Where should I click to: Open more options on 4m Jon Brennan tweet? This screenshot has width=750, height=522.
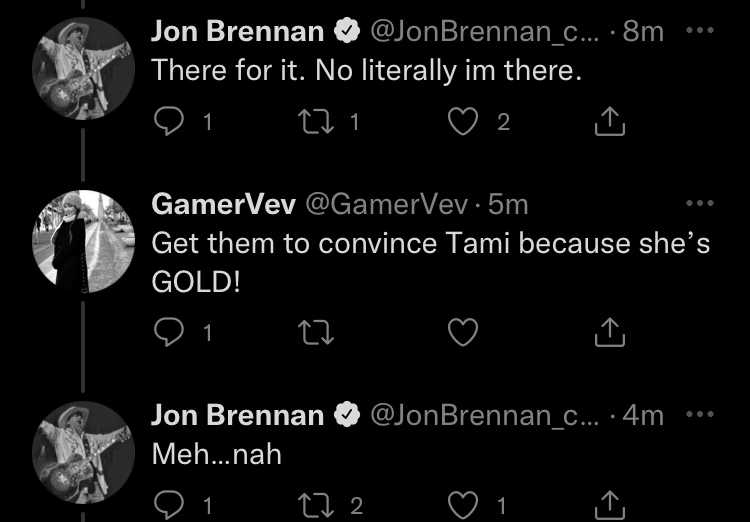(700, 414)
